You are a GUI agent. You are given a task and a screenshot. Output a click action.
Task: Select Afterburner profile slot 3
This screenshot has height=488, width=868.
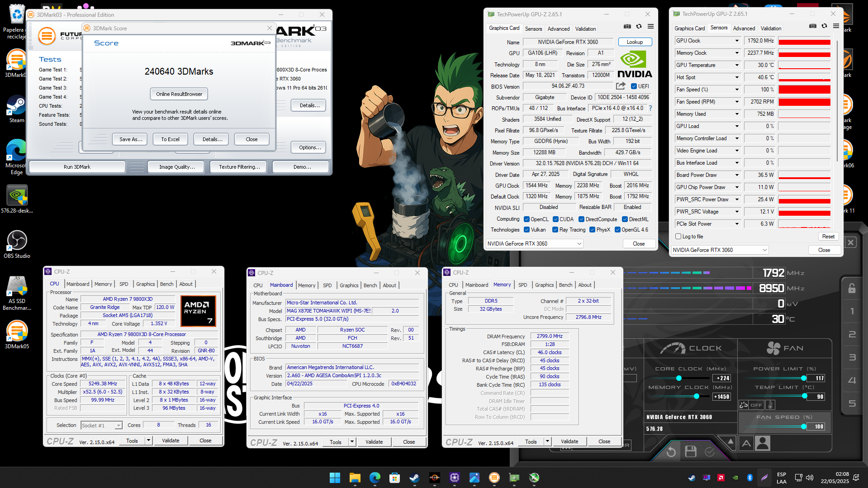coord(852,357)
